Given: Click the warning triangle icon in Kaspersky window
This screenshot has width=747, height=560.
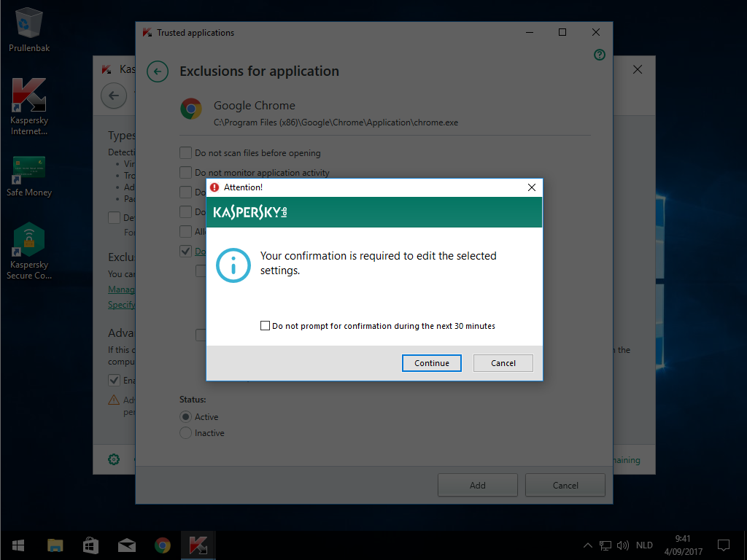Looking at the screenshot, I should point(113,400).
